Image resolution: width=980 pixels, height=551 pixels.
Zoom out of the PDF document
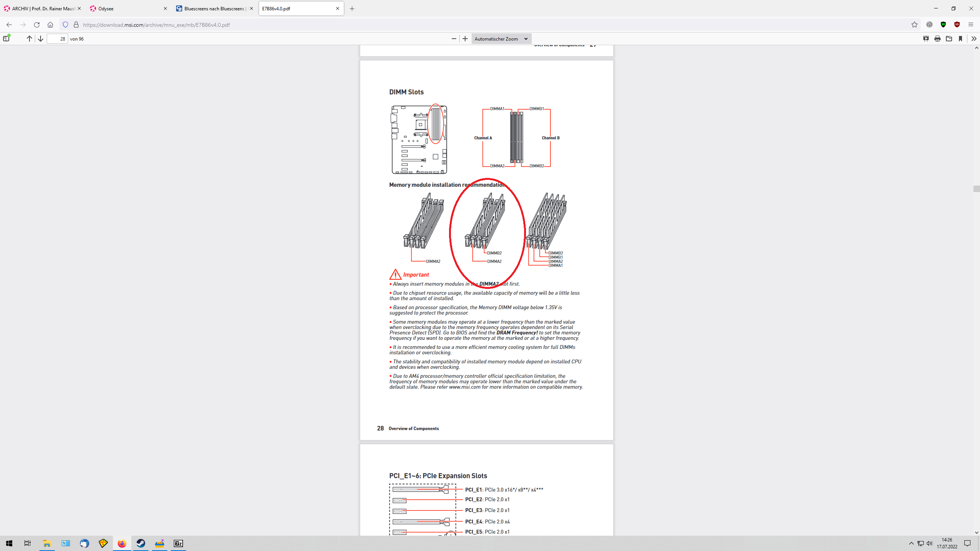point(454,39)
